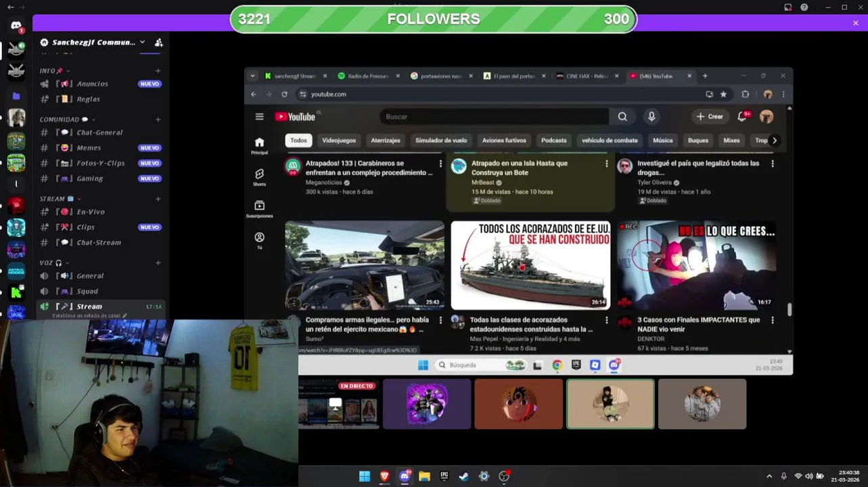This screenshot has width=868, height=487.
Task: Open YouTube Shorts in sidebar
Action: 259,178
